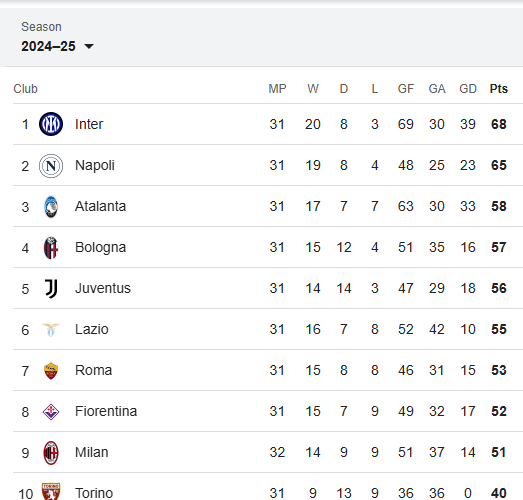The width and height of the screenshot is (523, 500).
Task: Click the GD column header
Action: pos(468,89)
